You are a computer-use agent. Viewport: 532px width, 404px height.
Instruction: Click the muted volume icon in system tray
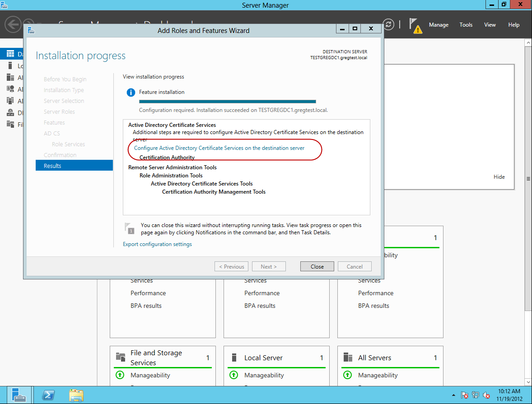(x=486, y=395)
